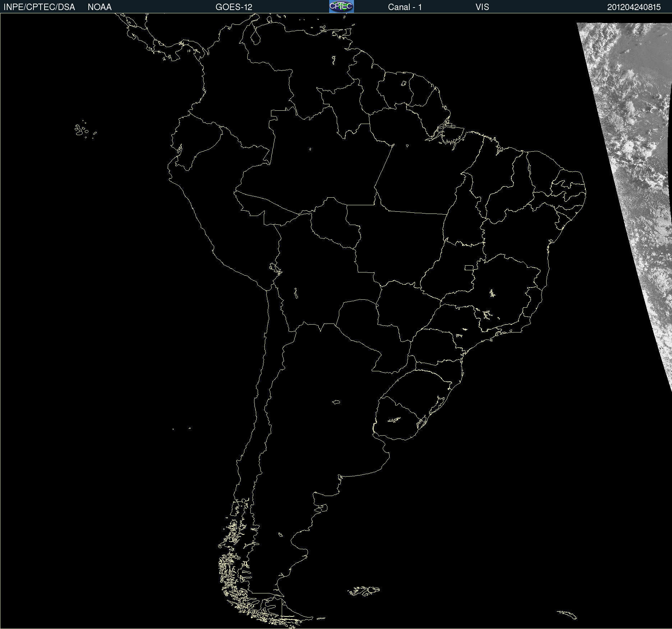The image size is (672, 629).
Task: Click the VIS channel label
Action: 482,7
